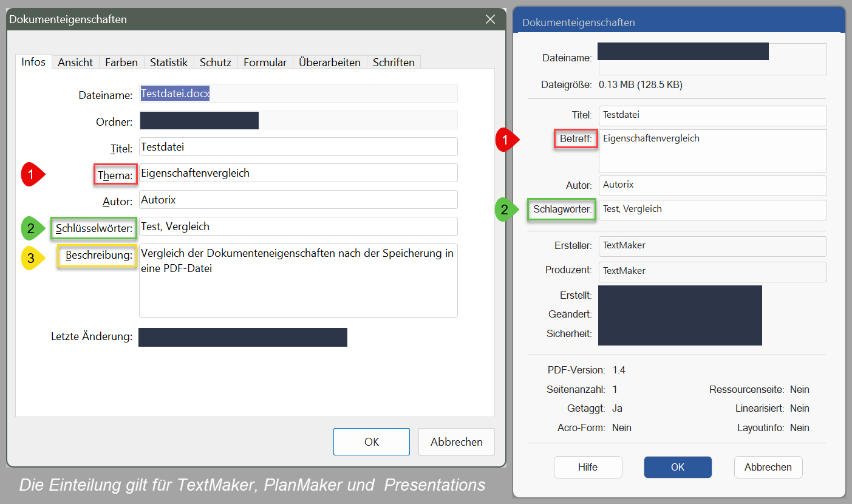Click the Autor field in left dialog
The height and width of the screenshot is (504, 852).
click(x=298, y=200)
